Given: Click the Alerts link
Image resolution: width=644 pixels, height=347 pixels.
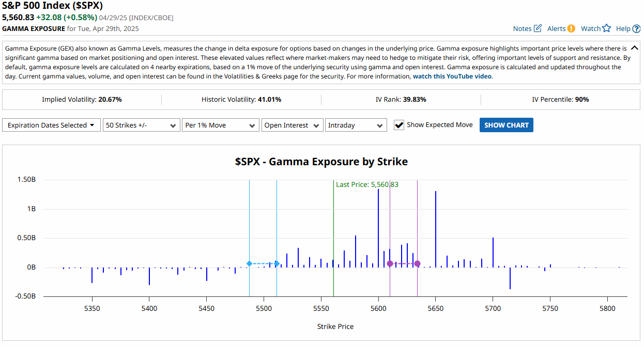Looking at the screenshot, I should pyautogui.click(x=556, y=28).
